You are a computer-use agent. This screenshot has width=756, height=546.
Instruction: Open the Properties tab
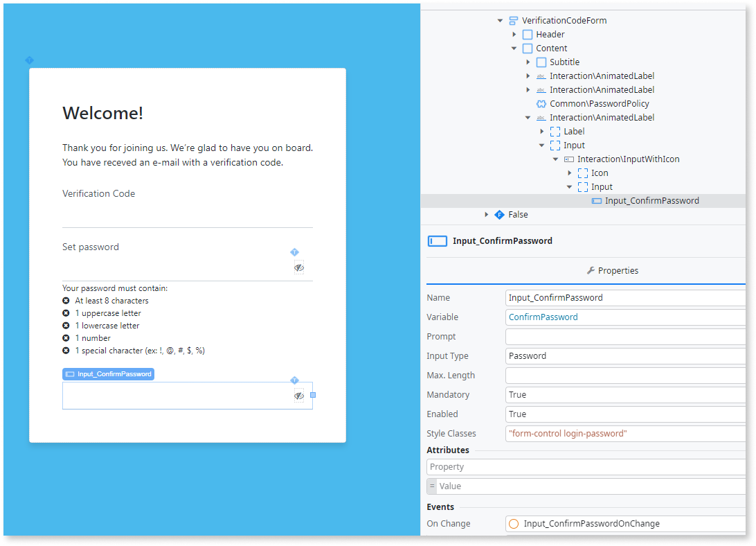[612, 271]
